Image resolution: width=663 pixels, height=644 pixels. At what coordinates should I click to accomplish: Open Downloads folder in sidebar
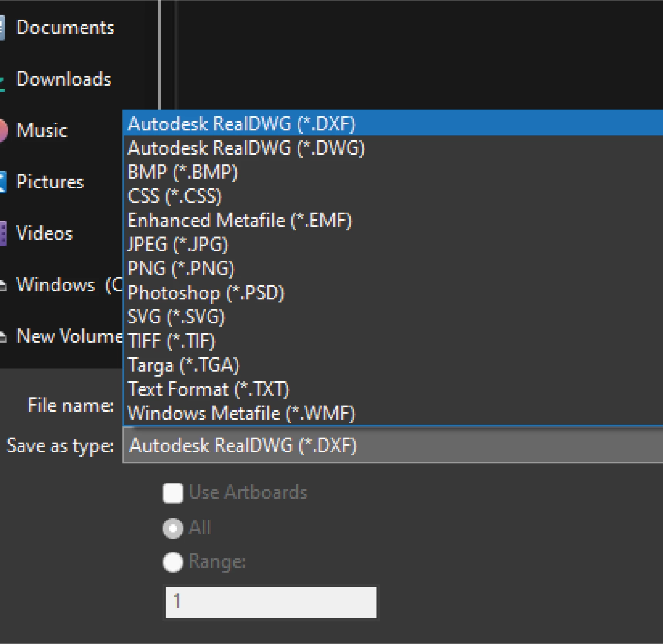[64, 79]
